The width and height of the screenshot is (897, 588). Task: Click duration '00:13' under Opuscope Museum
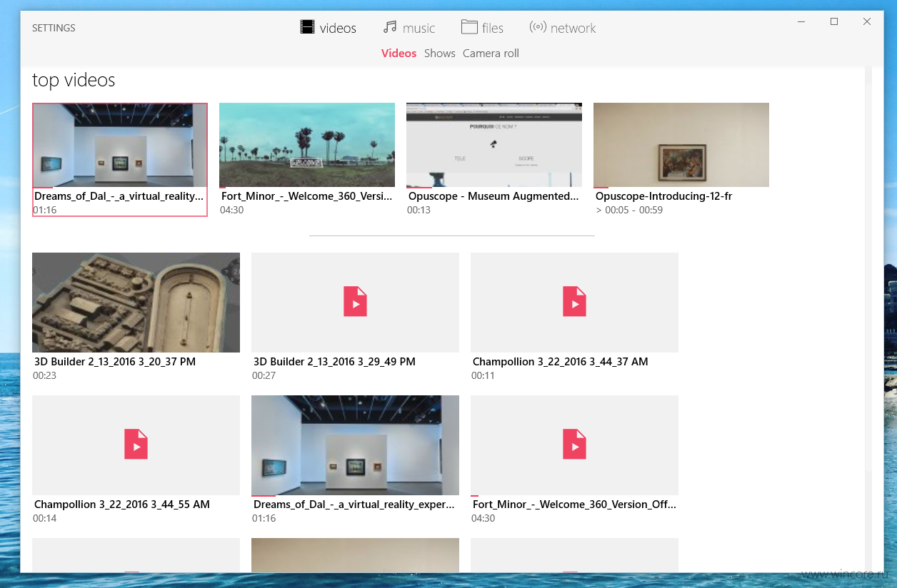click(x=419, y=211)
